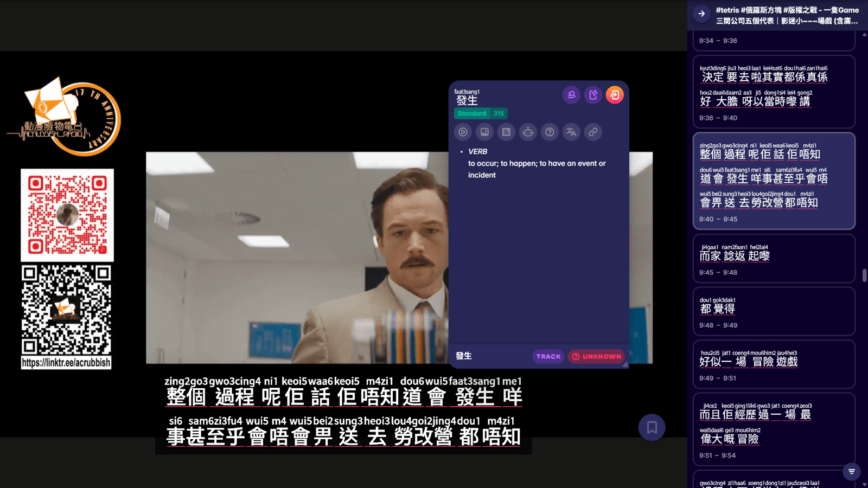Open the image search icon in the word popup

tap(484, 132)
